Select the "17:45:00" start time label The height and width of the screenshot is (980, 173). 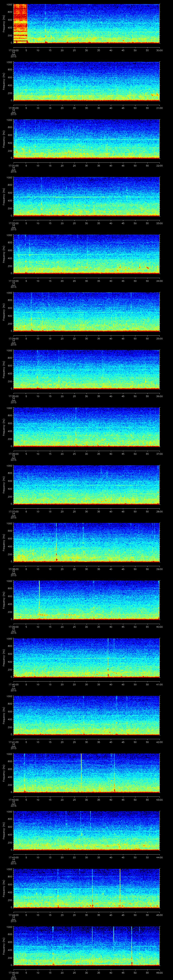click(x=13, y=972)
